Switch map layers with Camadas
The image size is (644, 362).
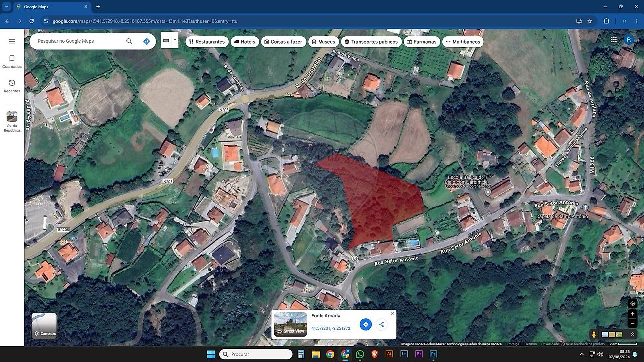[44, 326]
